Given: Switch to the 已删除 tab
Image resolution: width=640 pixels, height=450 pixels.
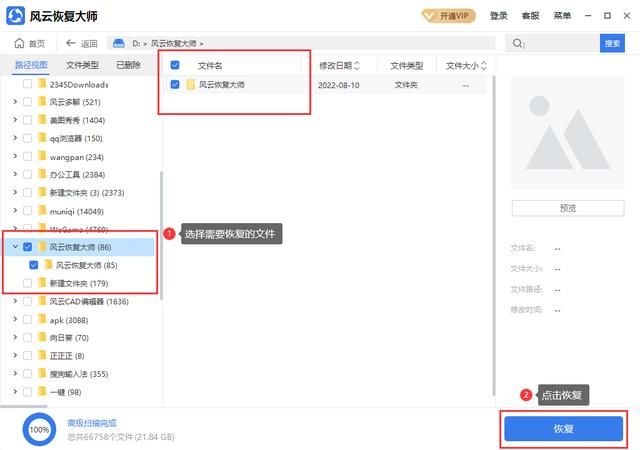Looking at the screenshot, I should pos(128,65).
